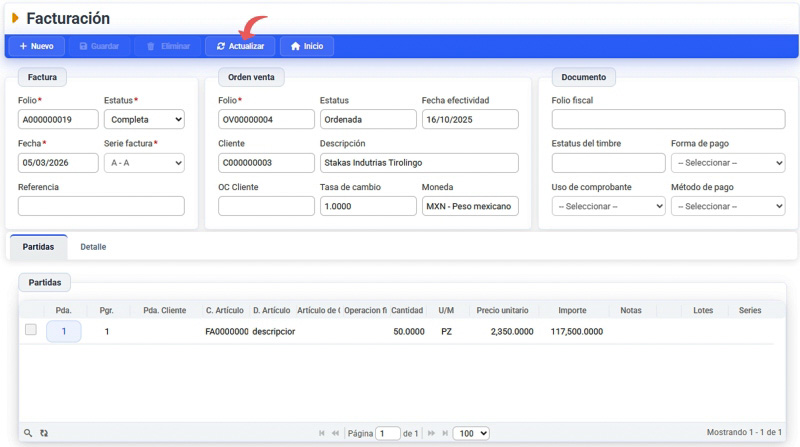The image size is (800, 447).
Task: Click the Folio fiscal input field
Action: coord(668,119)
